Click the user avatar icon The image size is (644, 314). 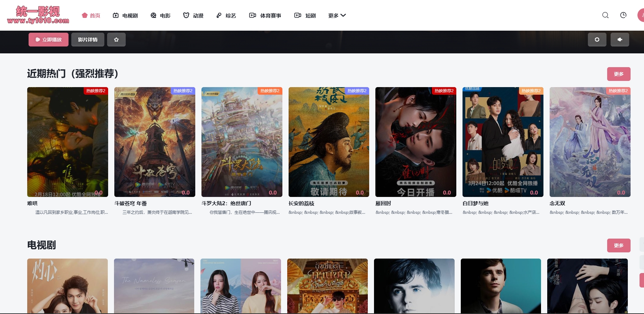coord(641,15)
